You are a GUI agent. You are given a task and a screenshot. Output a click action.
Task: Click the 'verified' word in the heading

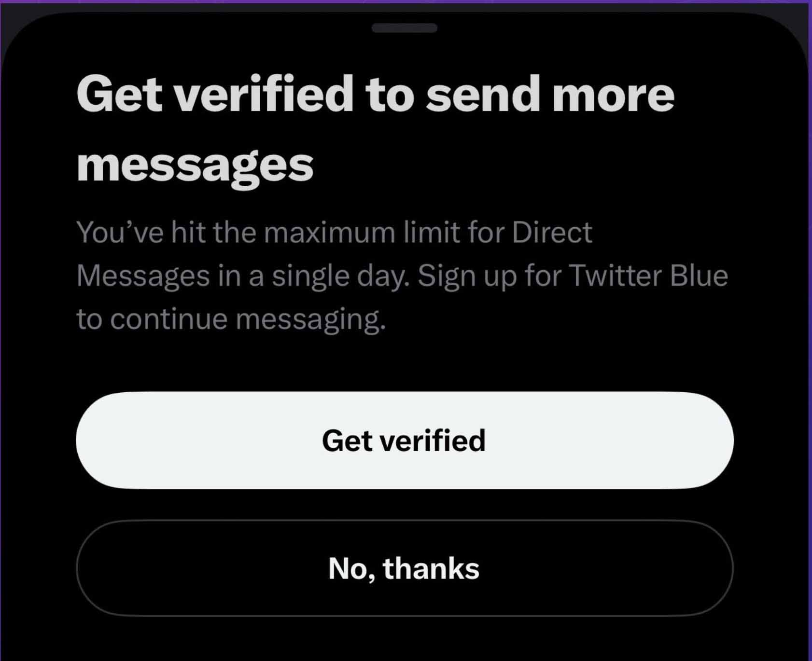264,94
